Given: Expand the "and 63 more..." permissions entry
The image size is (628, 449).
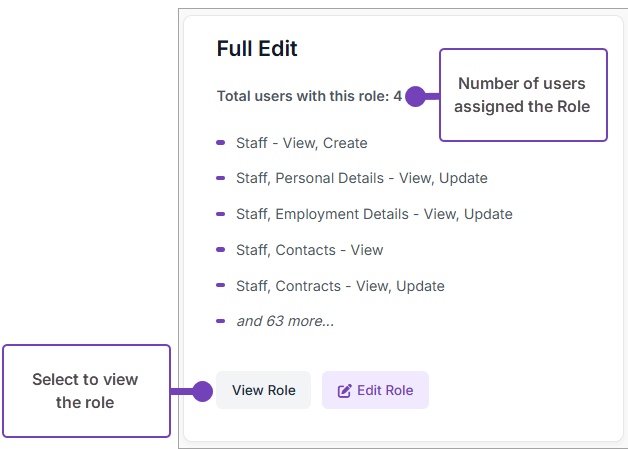Looking at the screenshot, I should tap(285, 321).
